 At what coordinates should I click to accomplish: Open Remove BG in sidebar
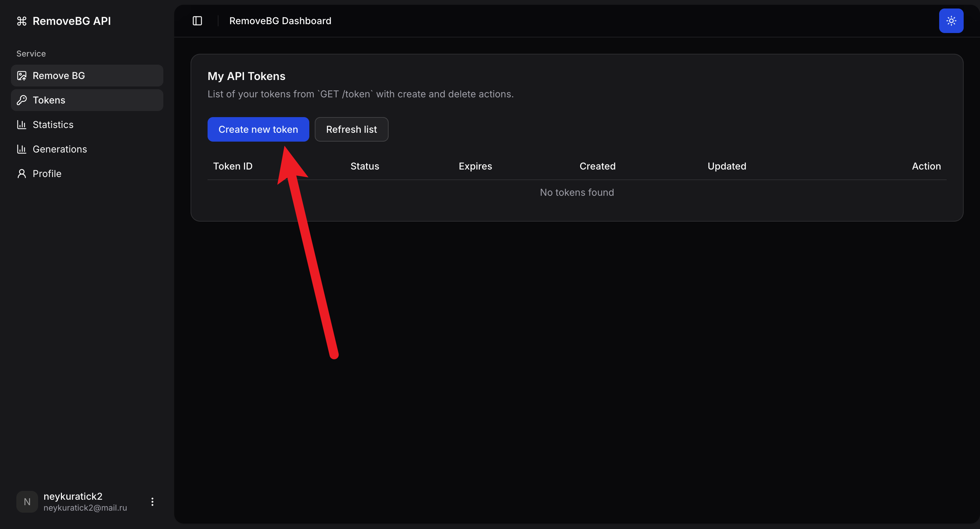(59, 76)
